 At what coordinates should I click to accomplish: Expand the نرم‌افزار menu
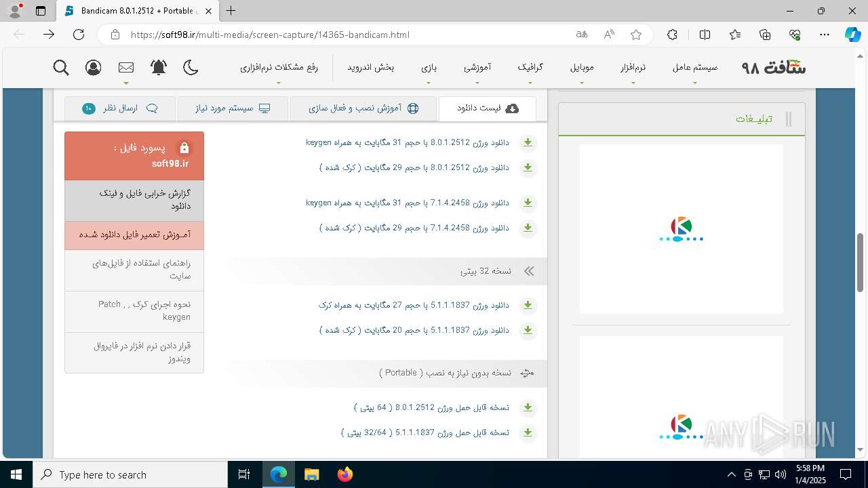pyautogui.click(x=633, y=68)
